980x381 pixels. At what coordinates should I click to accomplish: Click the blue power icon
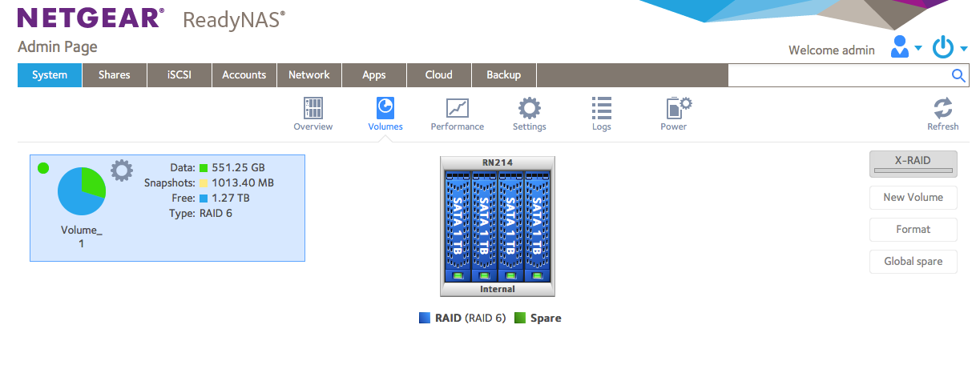coord(943,47)
